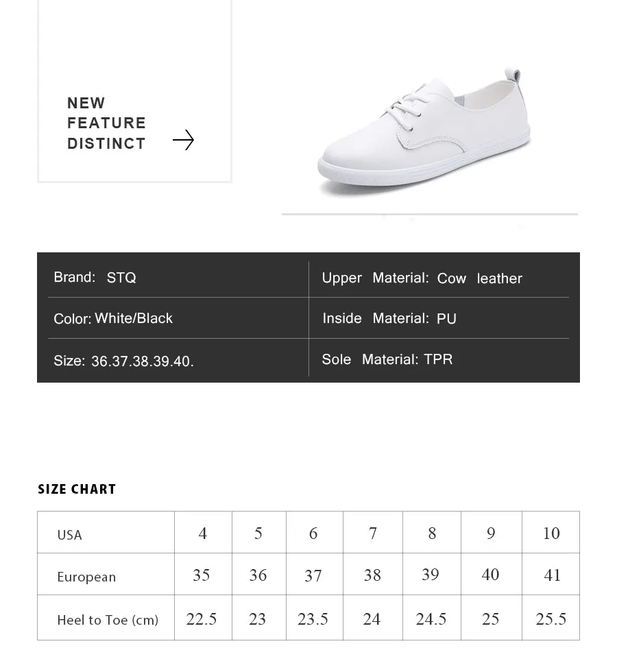Select the NEW FEATURE DISTINCT heading text
Screen dimensions: 617x672
click(106, 123)
